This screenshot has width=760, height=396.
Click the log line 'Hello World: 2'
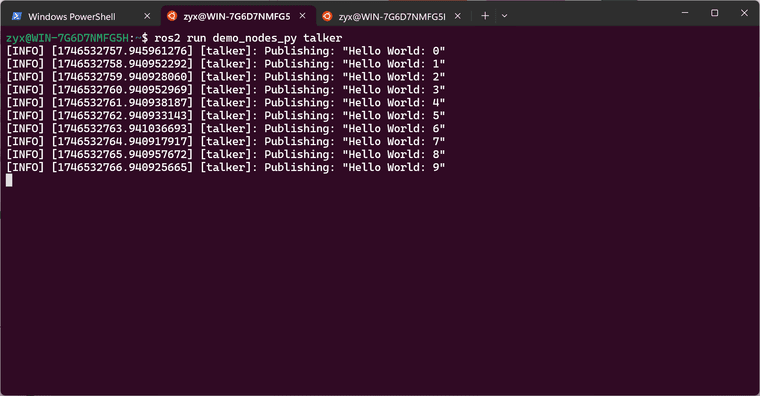coord(226,77)
